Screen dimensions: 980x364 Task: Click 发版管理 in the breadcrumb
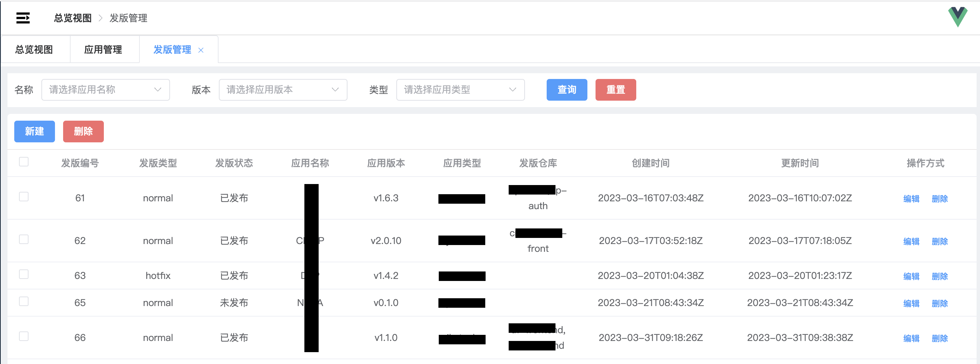click(x=128, y=18)
